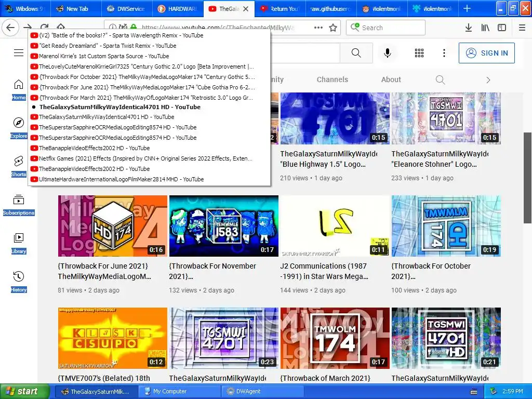
Task: Open the Firefox hamburger menu
Action: point(522,28)
